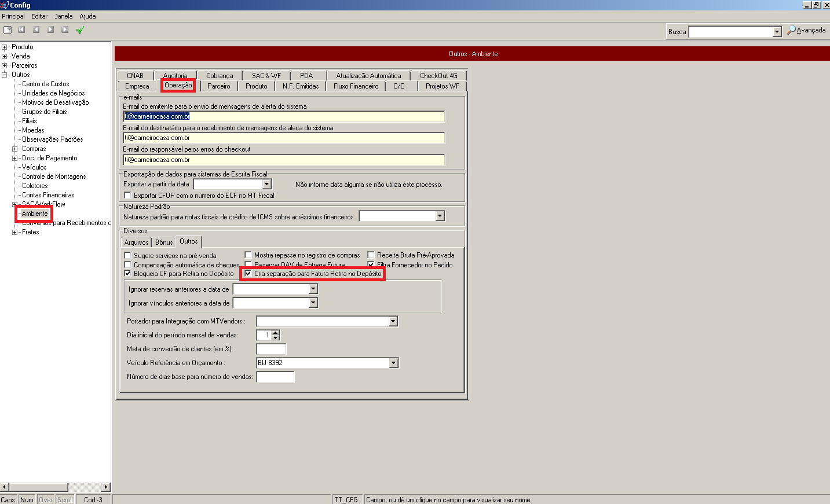Enable Sugere serviços na pré-venda checkbox
Screen dimensions: 830x504
pos(128,255)
